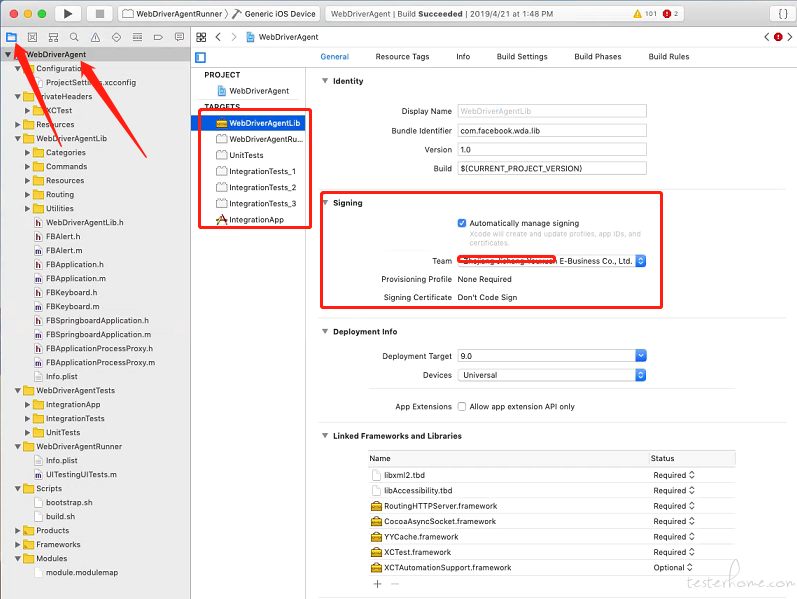This screenshot has width=797, height=599.
Task: Click the Stop button in toolbar
Action: (100, 14)
